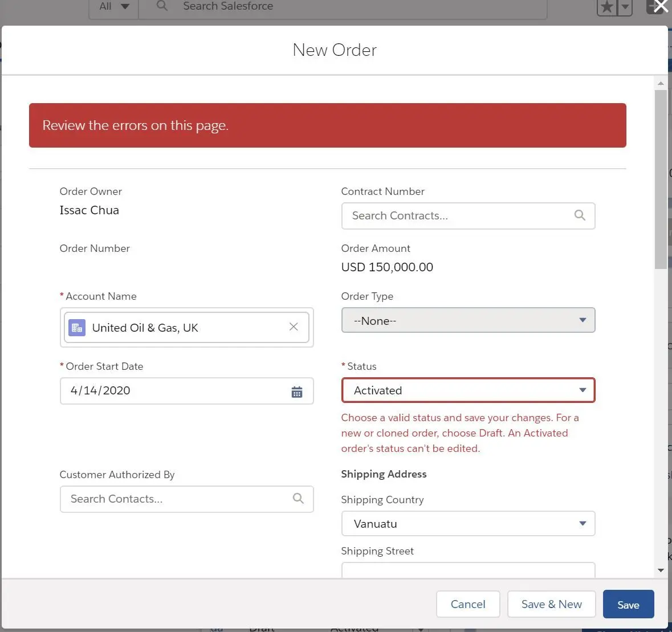Open the Status dropdown showing Activated
The height and width of the screenshot is (632, 672).
point(468,390)
